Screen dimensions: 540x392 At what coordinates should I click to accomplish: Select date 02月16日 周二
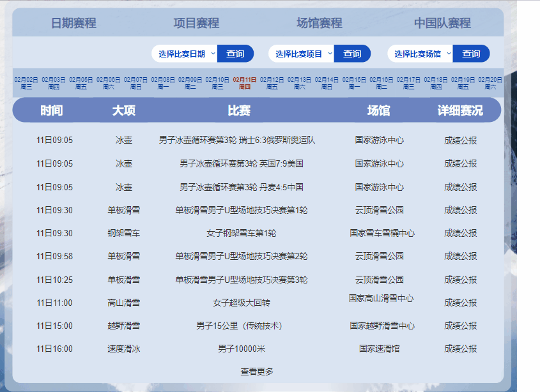382,83
